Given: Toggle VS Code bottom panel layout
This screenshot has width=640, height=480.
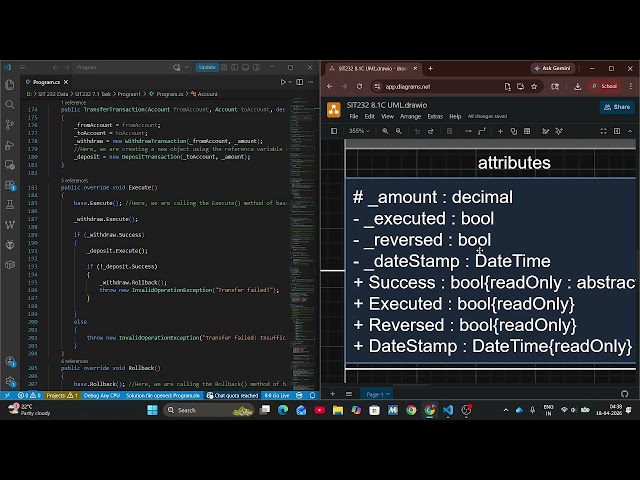Looking at the screenshot, I should pyautogui.click(x=245, y=67).
